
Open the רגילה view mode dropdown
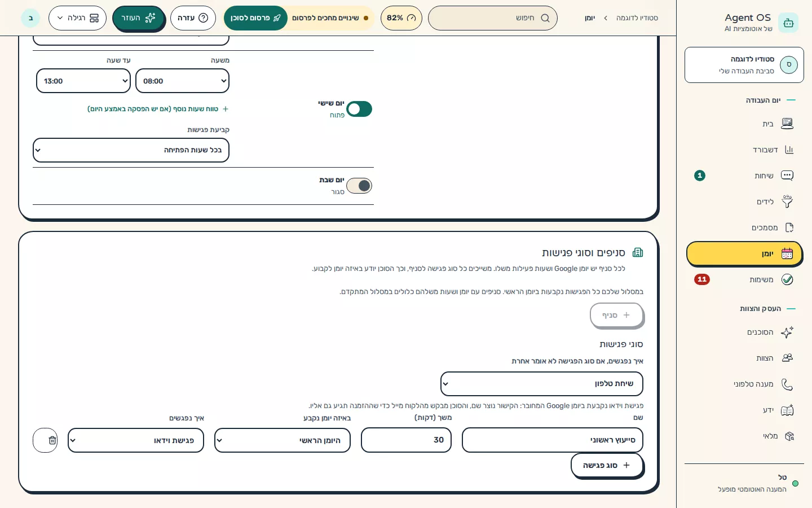click(x=77, y=18)
